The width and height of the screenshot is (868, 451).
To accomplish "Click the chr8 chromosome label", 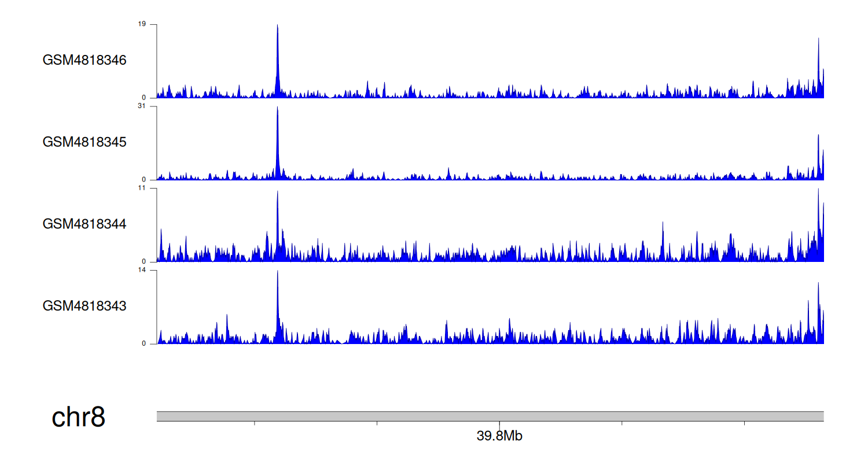I will pos(78,417).
